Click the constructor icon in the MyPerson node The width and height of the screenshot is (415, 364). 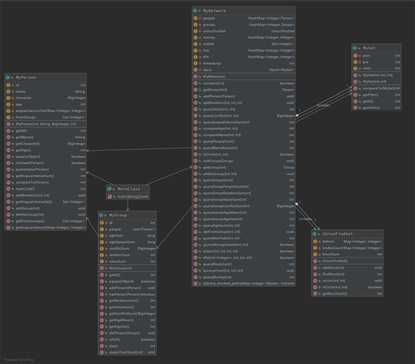[9, 124]
